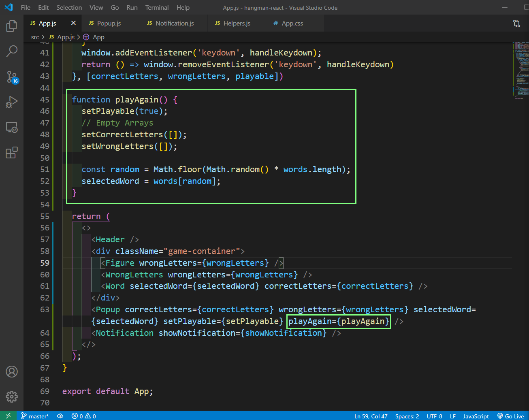
Task: Open the Terminal menu
Action: [157, 7]
